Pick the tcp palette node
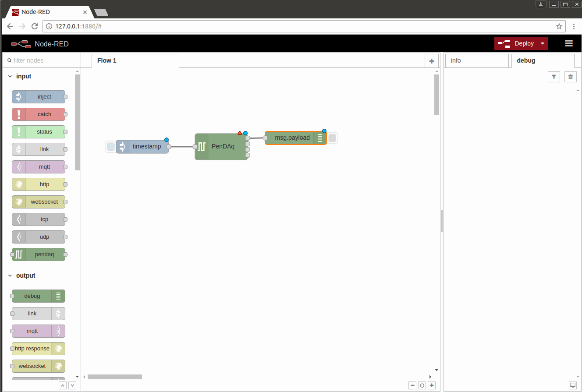The image size is (582, 392). point(39,219)
